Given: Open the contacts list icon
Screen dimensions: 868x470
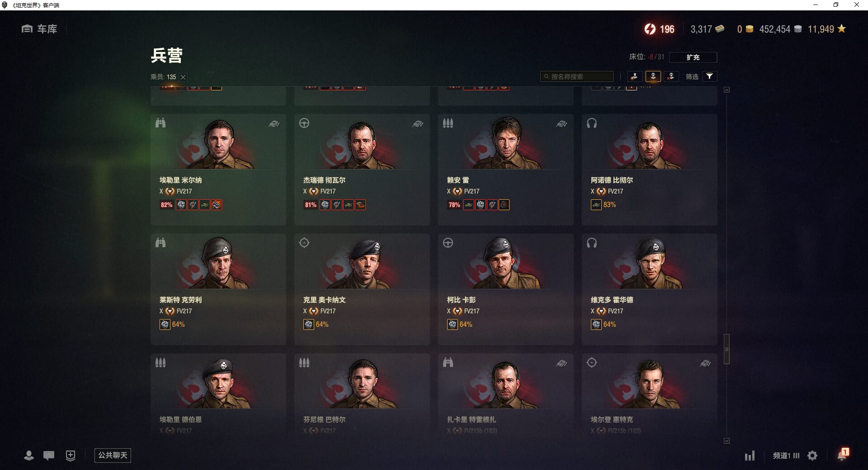Looking at the screenshot, I should click(29, 456).
